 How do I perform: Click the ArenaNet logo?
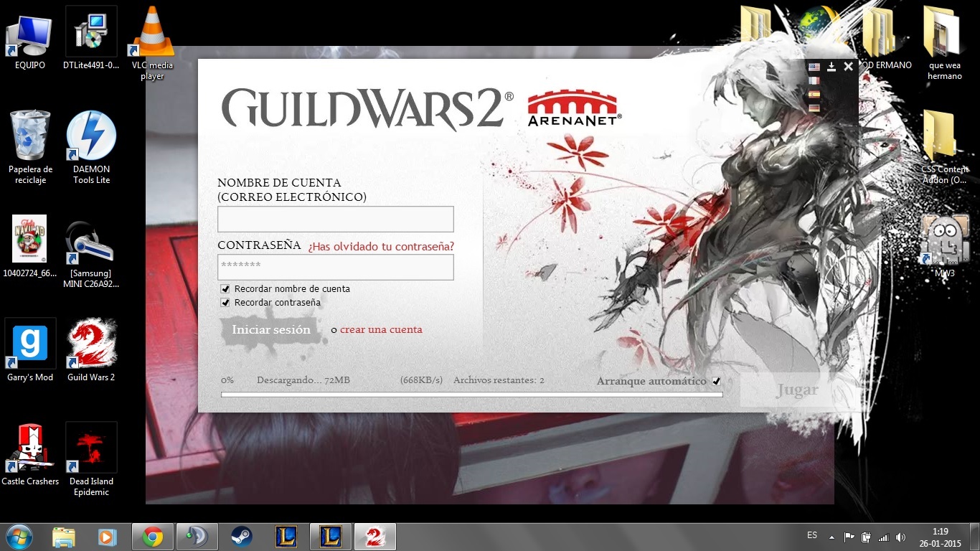pos(575,108)
